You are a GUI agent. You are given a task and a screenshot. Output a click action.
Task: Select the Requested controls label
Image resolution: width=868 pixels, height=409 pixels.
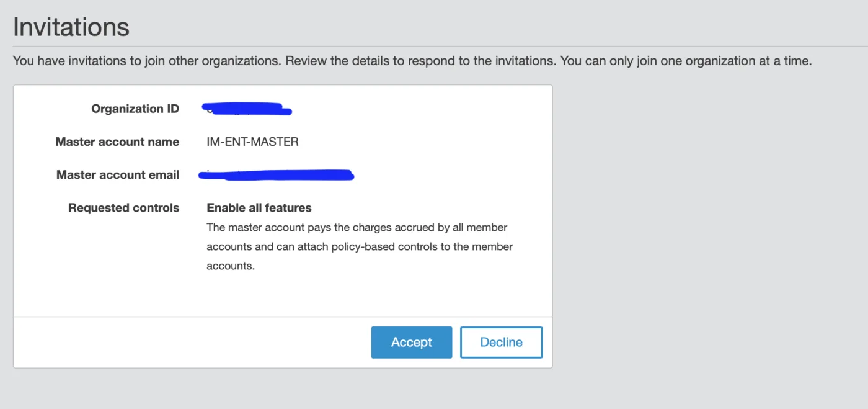pyautogui.click(x=123, y=208)
